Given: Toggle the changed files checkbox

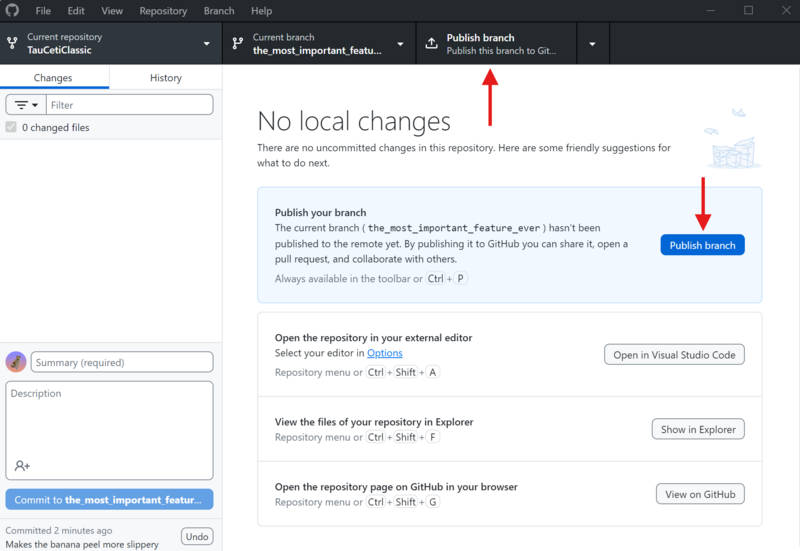Looking at the screenshot, I should [x=11, y=128].
